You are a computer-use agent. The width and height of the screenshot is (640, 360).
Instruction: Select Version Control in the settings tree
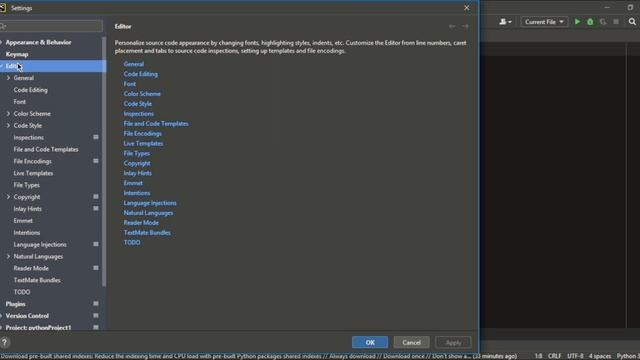[27, 316]
